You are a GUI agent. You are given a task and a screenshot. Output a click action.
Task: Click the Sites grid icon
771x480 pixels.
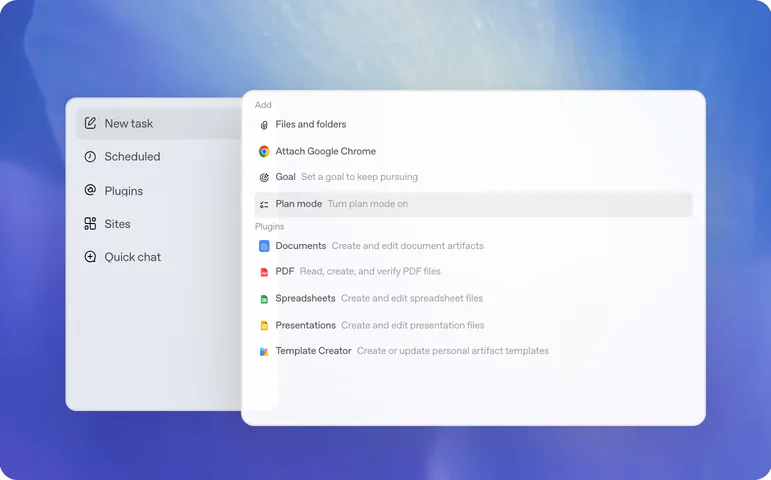coord(90,224)
